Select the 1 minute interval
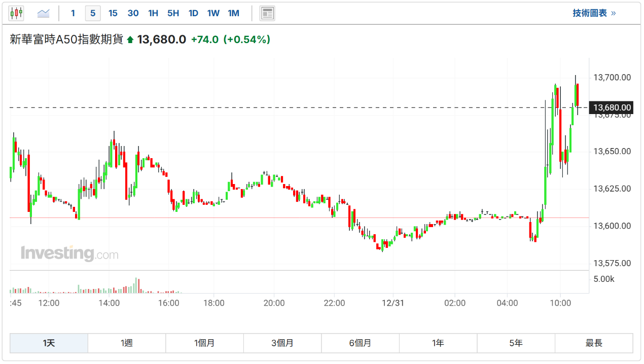The width and height of the screenshot is (644, 364). [x=73, y=13]
